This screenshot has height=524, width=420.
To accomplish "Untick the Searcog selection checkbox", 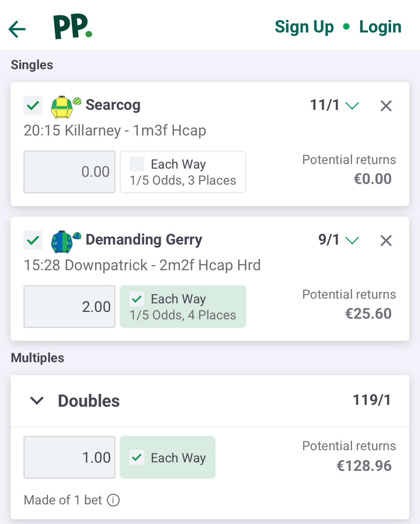I will (33, 106).
